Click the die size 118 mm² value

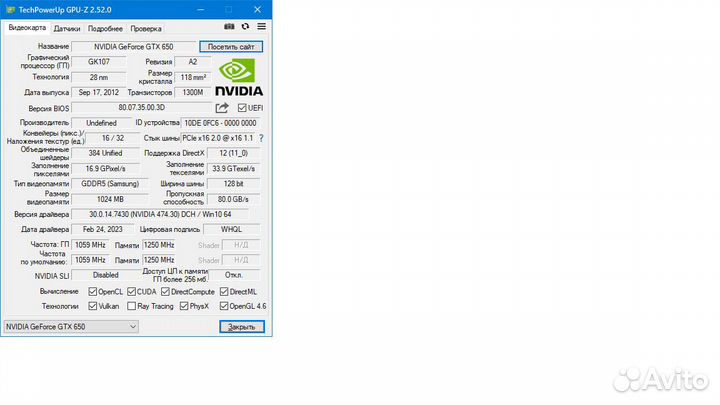pyautogui.click(x=193, y=77)
